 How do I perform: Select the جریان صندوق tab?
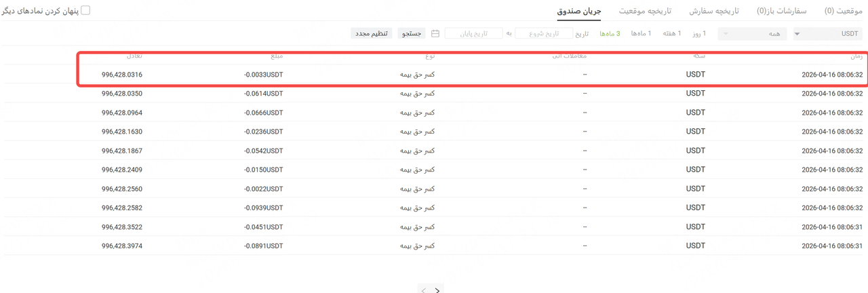(x=580, y=12)
